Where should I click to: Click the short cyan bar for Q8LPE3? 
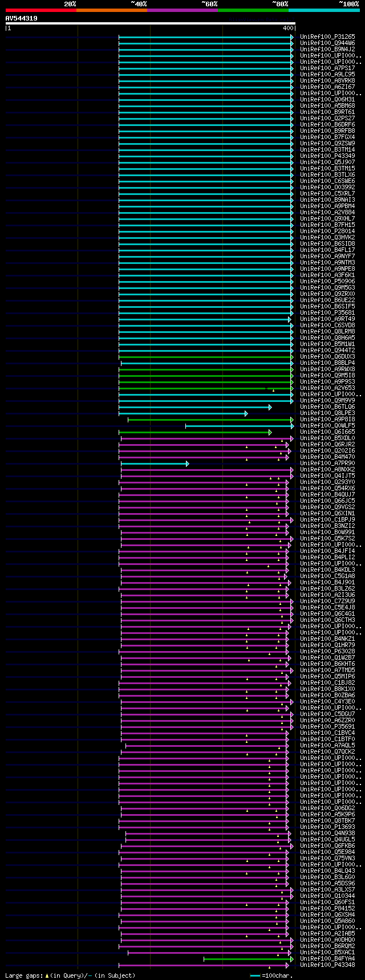point(183,413)
